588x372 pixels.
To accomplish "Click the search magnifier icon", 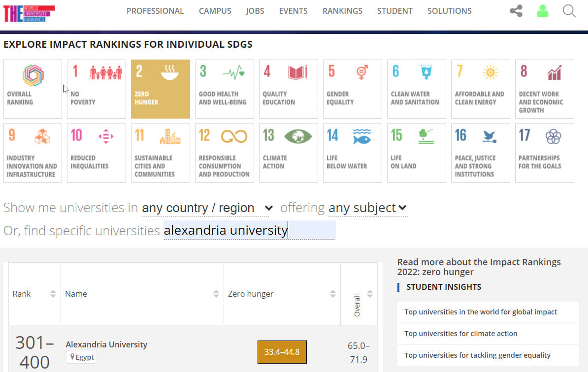I will pos(569,11).
